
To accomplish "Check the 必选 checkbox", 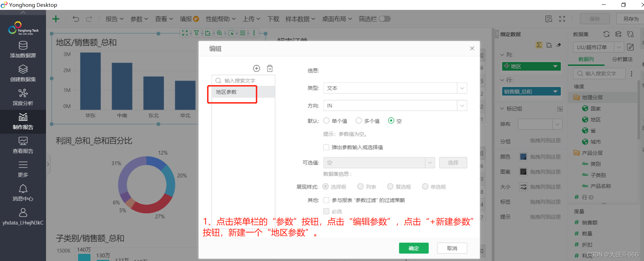I will tap(326, 211).
